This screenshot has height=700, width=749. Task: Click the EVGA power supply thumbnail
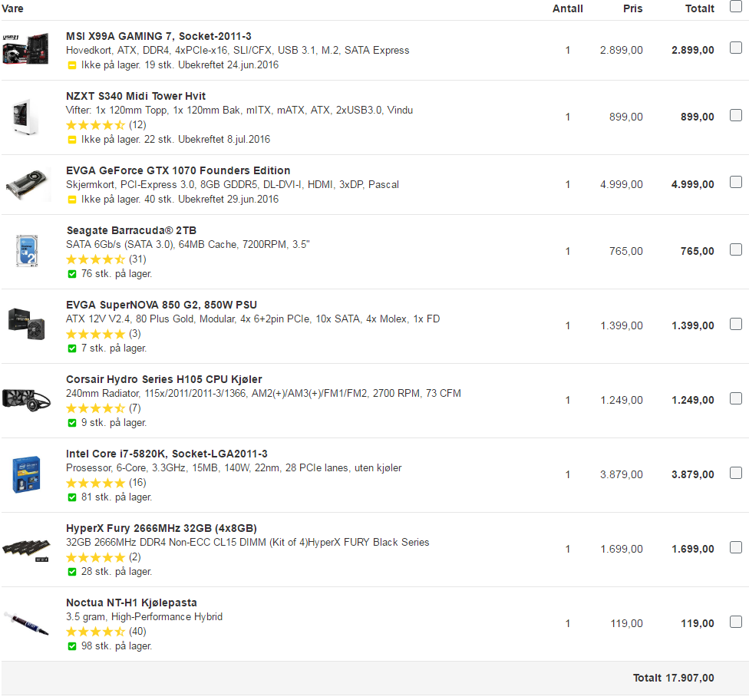[27, 325]
